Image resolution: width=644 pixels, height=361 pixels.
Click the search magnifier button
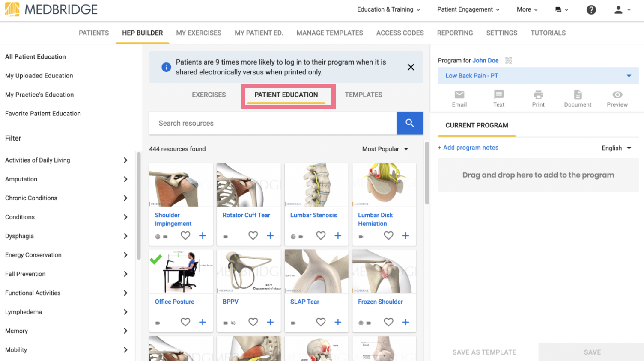[x=410, y=123]
